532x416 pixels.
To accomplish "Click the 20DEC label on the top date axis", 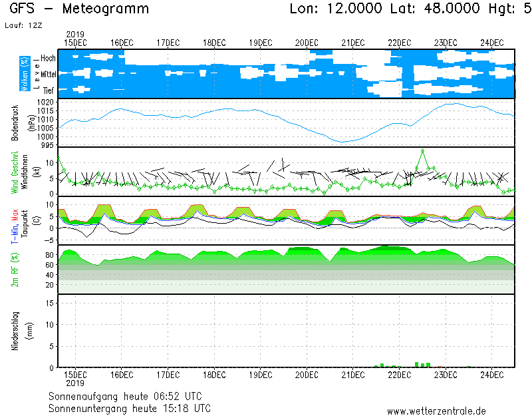I will point(307,43).
